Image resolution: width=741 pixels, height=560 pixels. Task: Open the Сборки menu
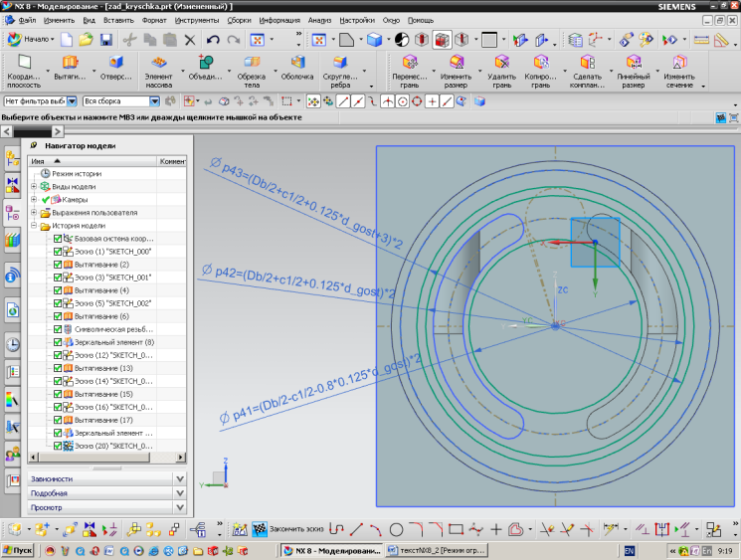tap(239, 20)
